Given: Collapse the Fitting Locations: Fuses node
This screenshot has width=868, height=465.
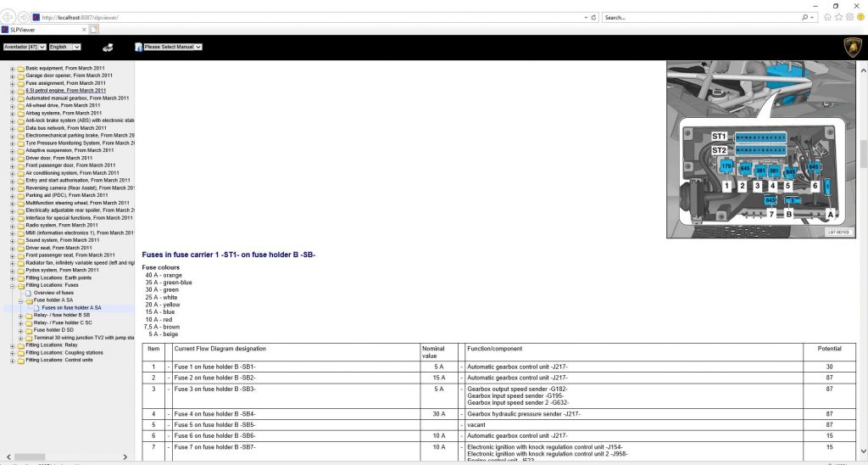Looking at the screenshot, I should 12,285.
